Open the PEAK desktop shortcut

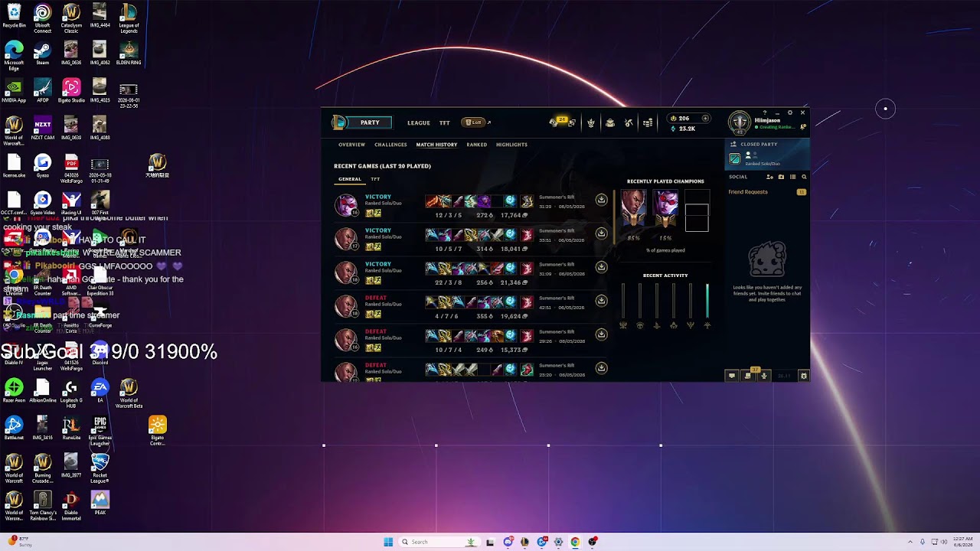100,503
